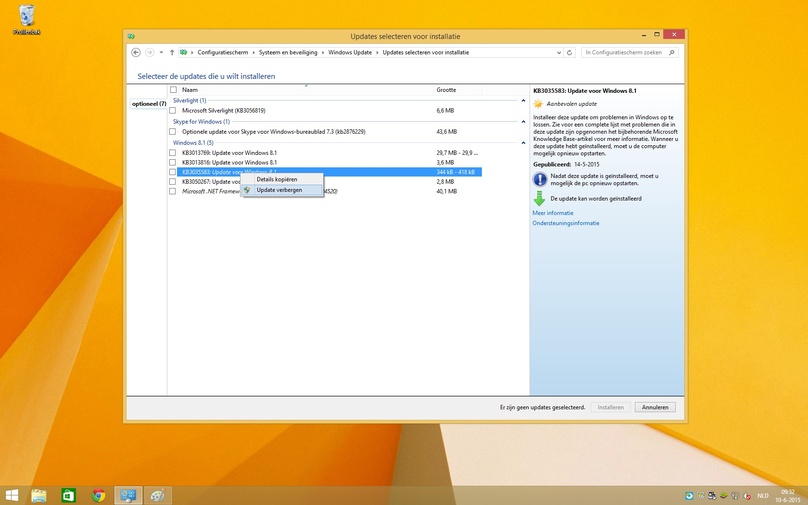The height and width of the screenshot is (505, 808).
Task: Switch to the Control Panel taskbar icon
Action: click(128, 496)
